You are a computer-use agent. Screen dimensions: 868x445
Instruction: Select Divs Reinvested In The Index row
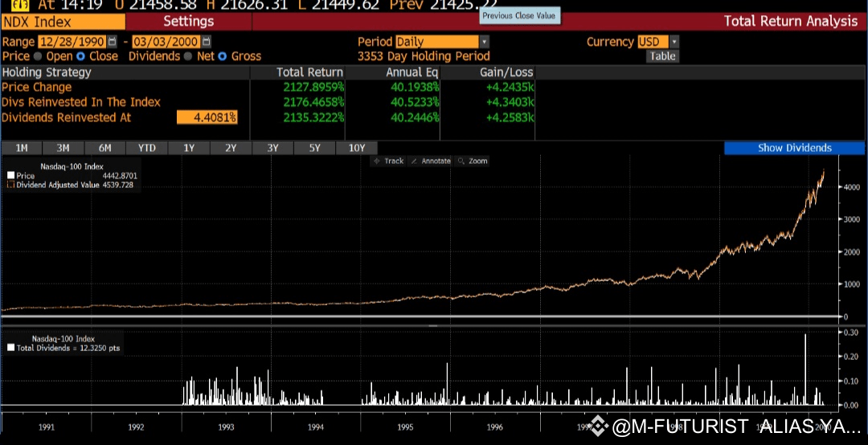81,102
